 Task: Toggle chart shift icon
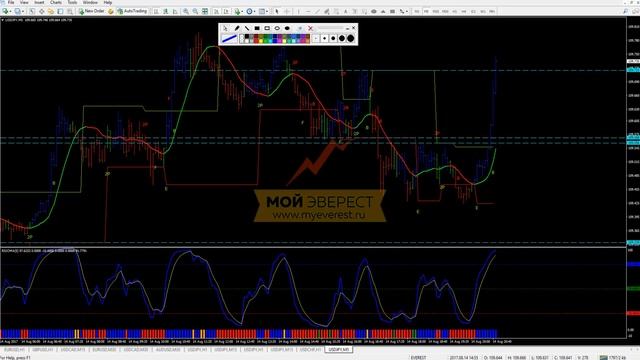pyautogui.click(x=226, y=11)
